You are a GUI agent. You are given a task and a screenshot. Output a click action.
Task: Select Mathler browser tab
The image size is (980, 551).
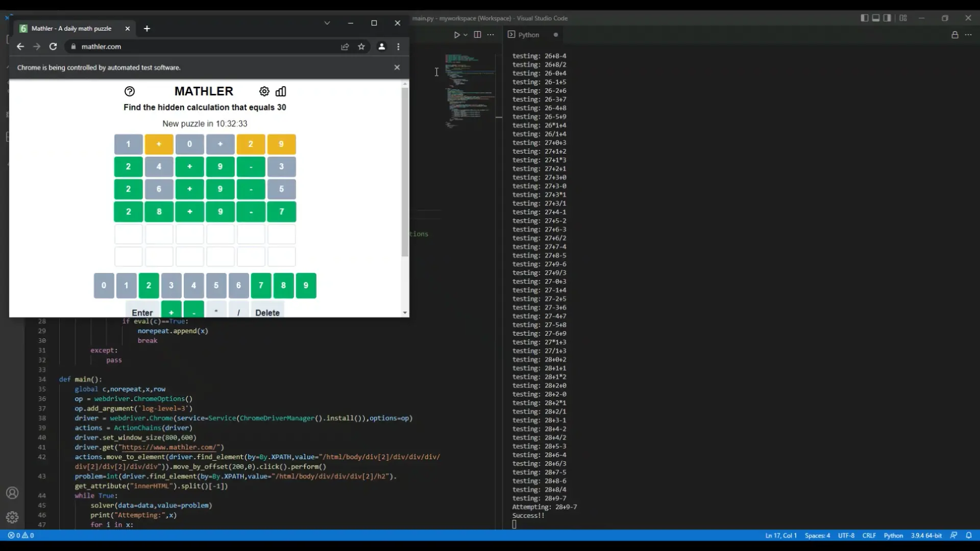pyautogui.click(x=71, y=29)
